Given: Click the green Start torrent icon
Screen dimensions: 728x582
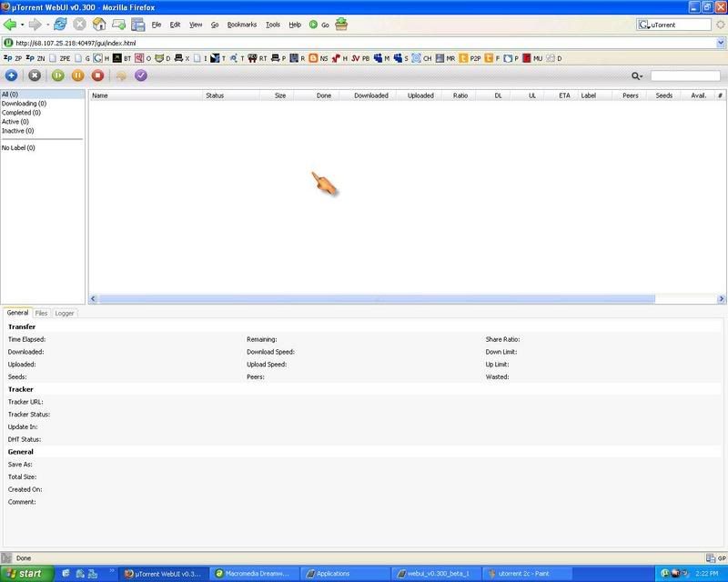Looking at the screenshot, I should coord(58,75).
